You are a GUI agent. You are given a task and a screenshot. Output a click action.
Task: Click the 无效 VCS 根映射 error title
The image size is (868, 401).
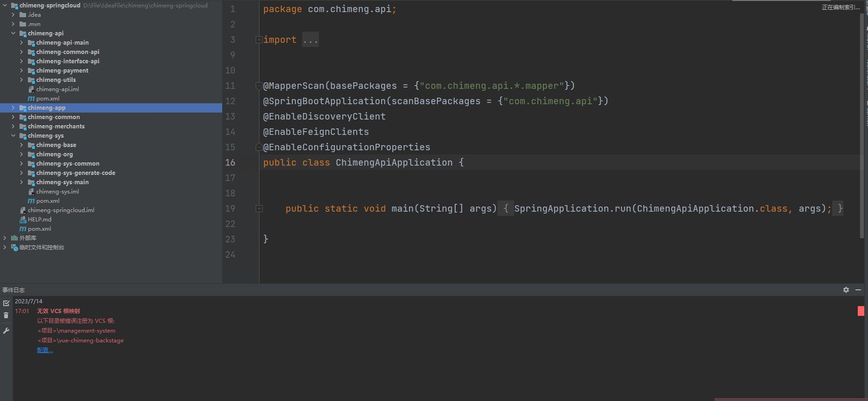point(59,311)
